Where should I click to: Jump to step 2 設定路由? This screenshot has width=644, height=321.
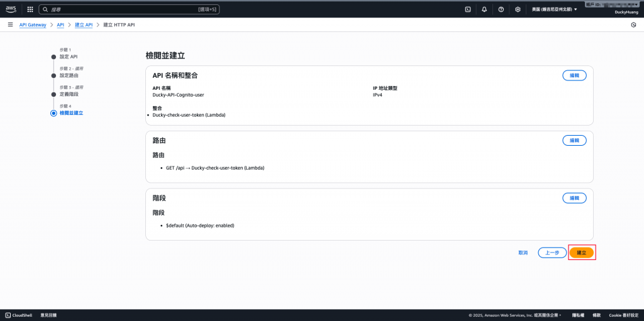point(69,75)
